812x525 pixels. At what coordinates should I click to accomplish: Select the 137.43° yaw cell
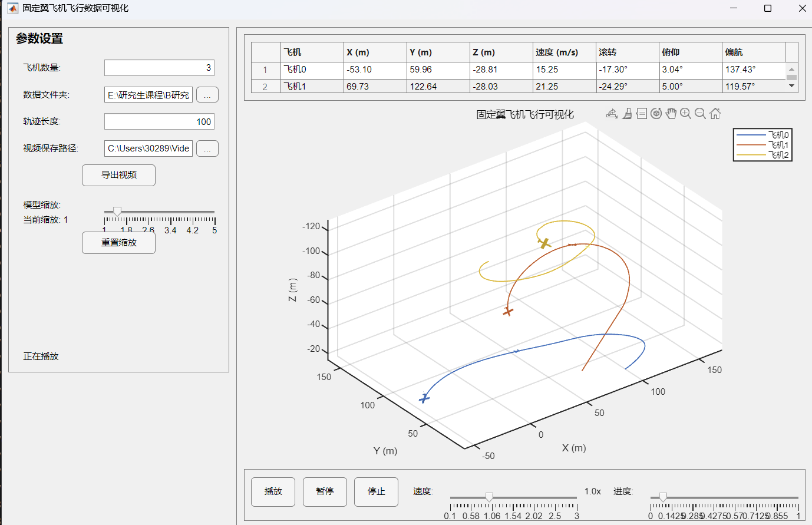click(754, 70)
